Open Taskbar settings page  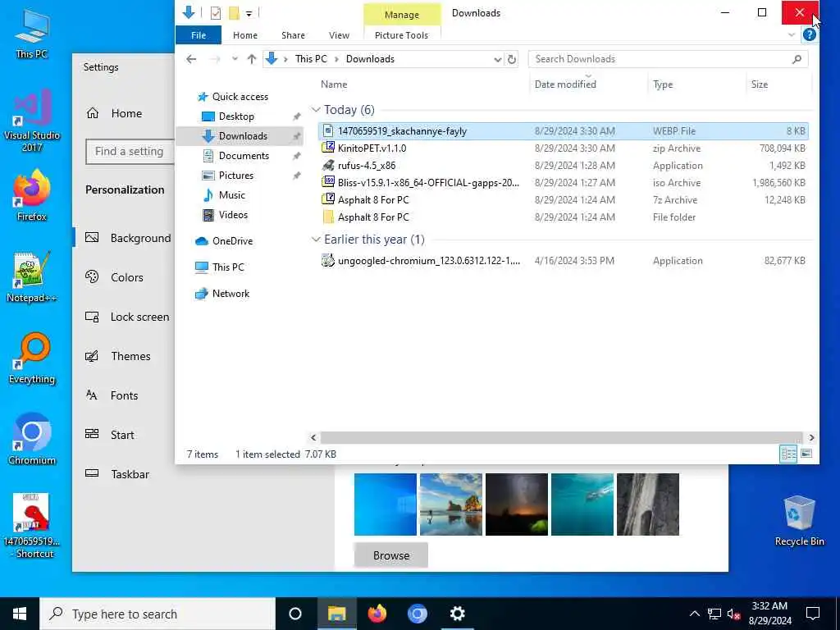click(x=130, y=474)
